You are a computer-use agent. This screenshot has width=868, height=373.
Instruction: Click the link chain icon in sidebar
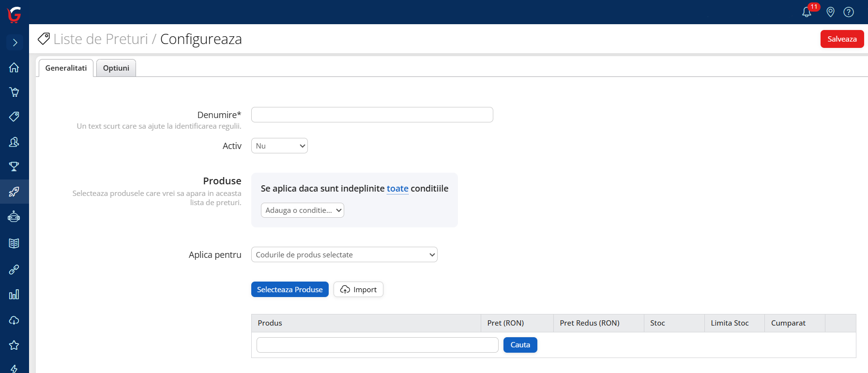[x=14, y=269]
